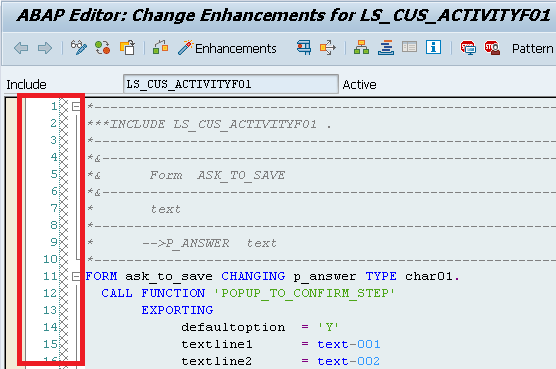Click the Pattern button
This screenshot has width=556, height=369.
pyautogui.click(x=532, y=49)
